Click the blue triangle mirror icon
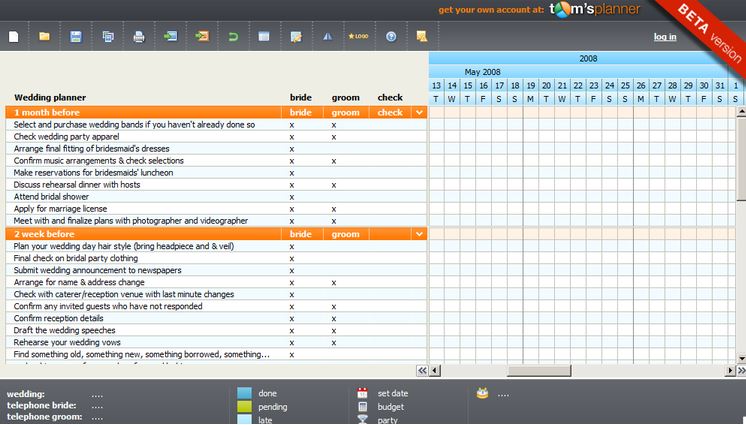Screen dimensions: 746x425 click(x=327, y=36)
